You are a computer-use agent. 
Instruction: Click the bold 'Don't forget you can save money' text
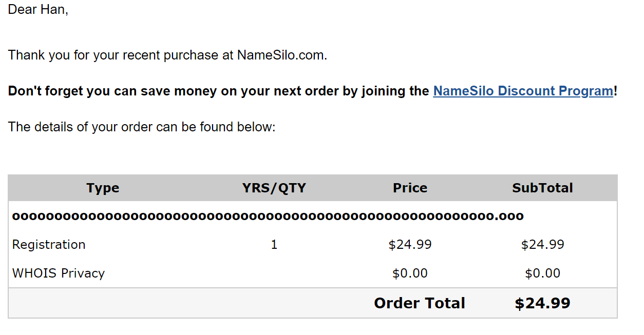(218, 91)
